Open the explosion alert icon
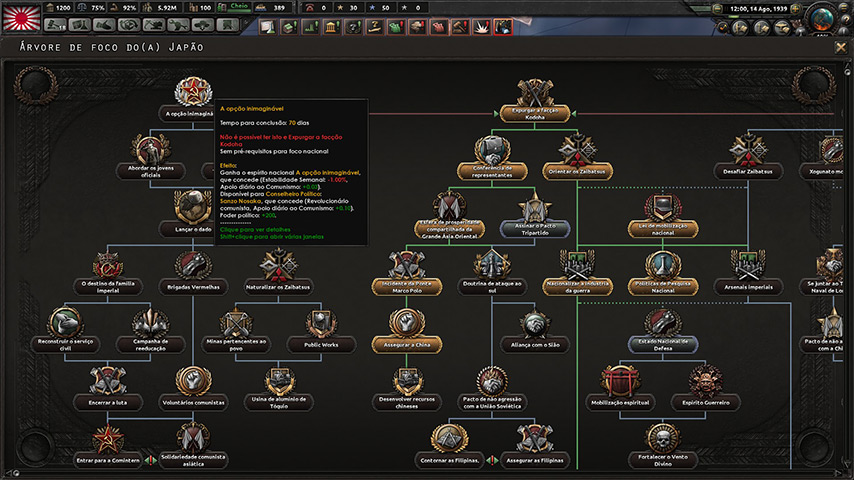The width and height of the screenshot is (854, 480). [x=481, y=27]
